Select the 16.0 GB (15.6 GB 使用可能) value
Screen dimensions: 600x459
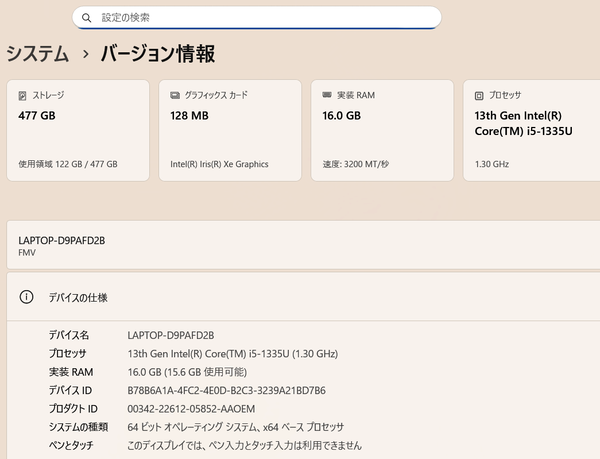[187, 372]
